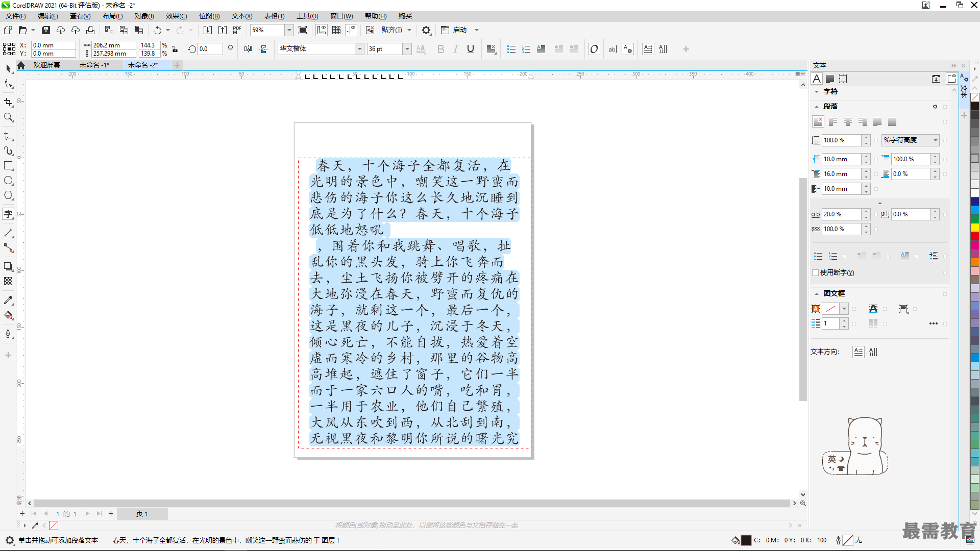Select the Shape edit tool
This screenshot has height=551, width=980.
click(x=8, y=84)
